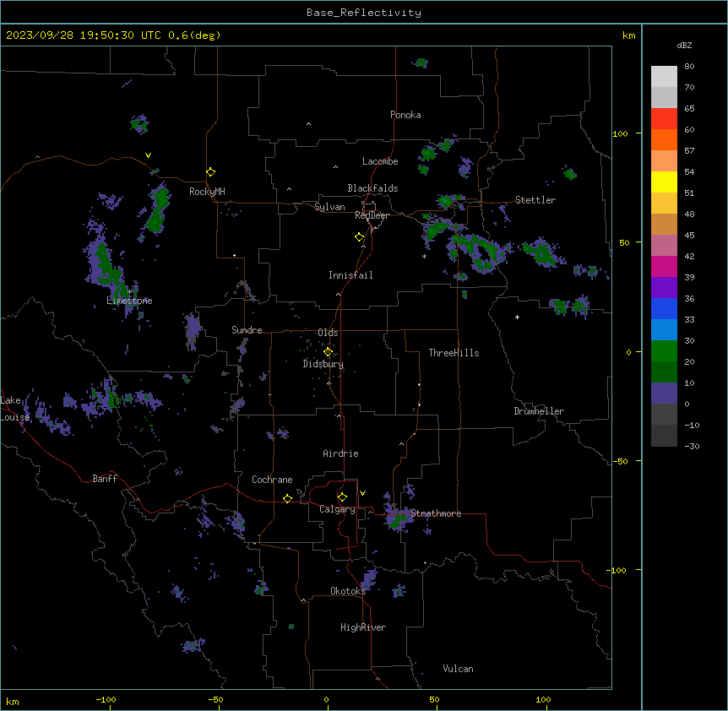Click the -30 value in dBZ legend
This screenshot has width=728, height=711.
pos(692,446)
